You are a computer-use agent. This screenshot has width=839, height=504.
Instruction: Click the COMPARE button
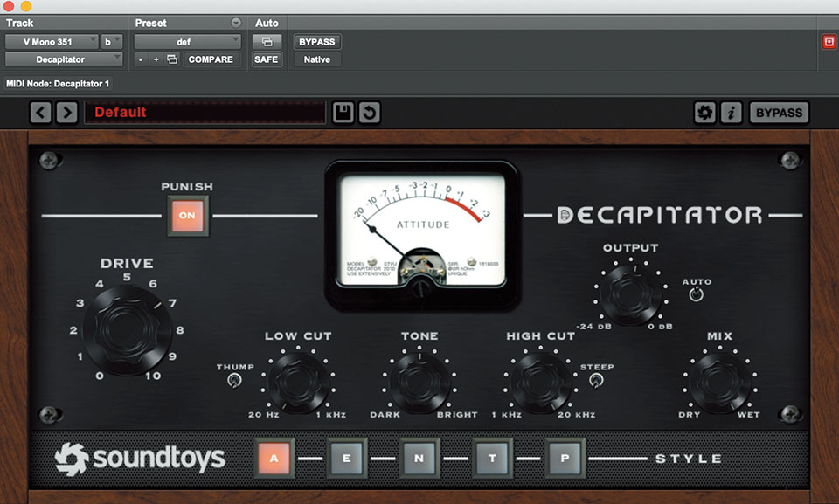click(211, 59)
